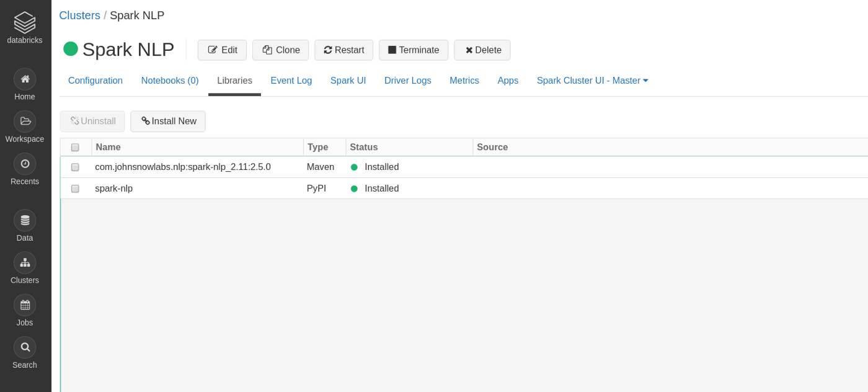The width and height of the screenshot is (868, 392).
Task: View the Metrics tab
Action: 464,81
